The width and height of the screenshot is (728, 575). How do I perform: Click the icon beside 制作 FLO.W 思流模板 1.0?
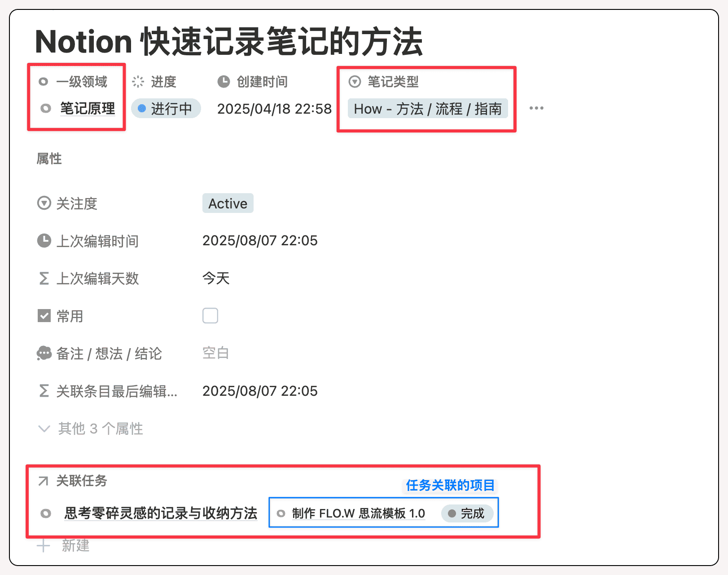coord(281,513)
